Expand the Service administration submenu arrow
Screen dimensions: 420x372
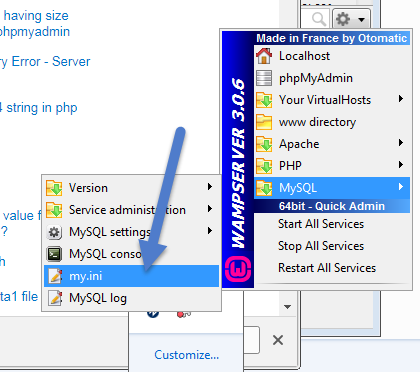pos(210,209)
